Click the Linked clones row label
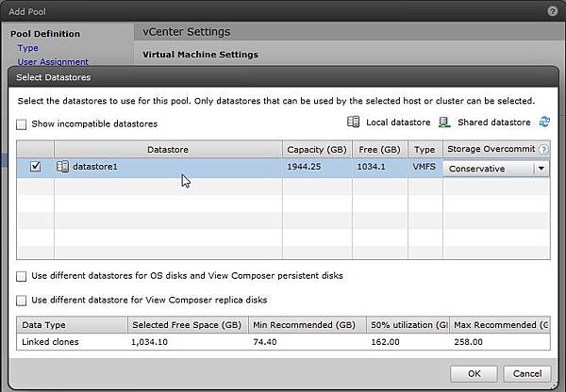 50,342
